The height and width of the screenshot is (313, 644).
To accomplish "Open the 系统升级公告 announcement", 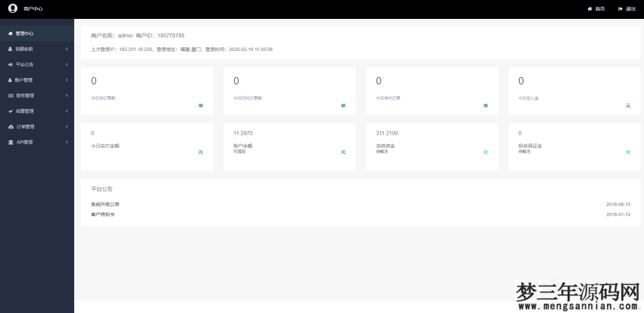I will click(105, 204).
